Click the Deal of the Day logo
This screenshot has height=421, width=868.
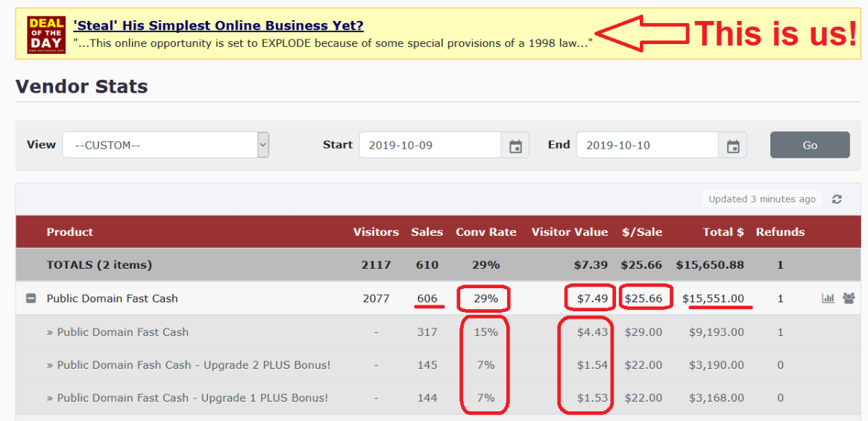(46, 34)
